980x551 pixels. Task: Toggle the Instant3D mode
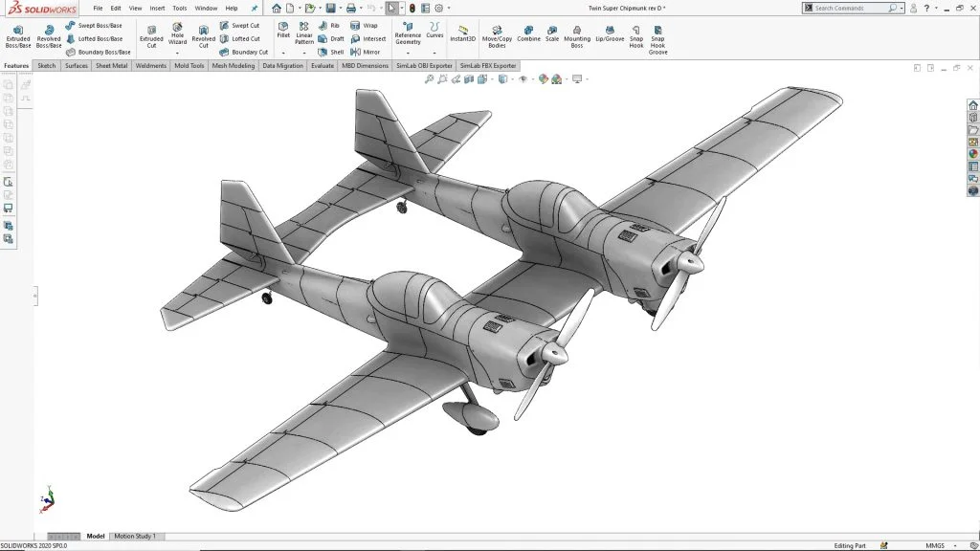[463, 33]
